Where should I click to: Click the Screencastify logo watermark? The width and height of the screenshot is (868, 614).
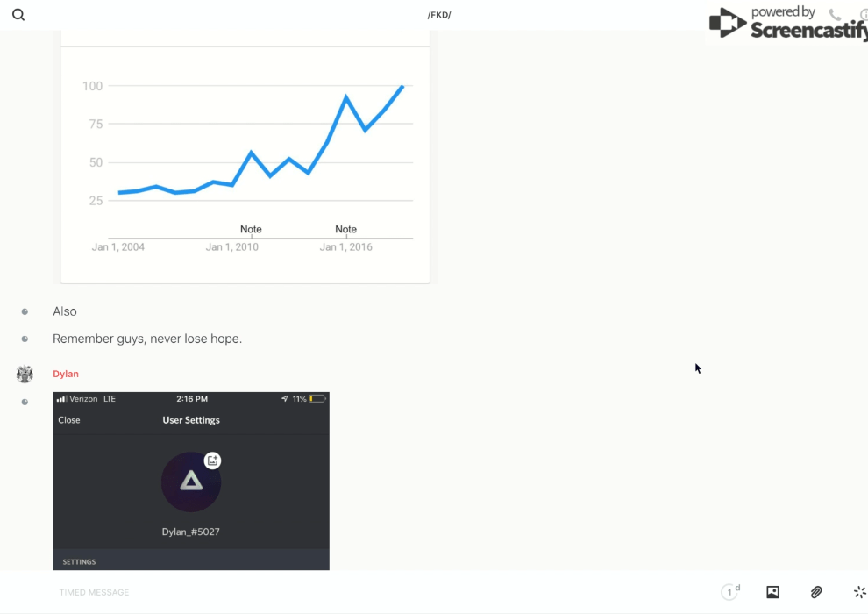(786, 23)
